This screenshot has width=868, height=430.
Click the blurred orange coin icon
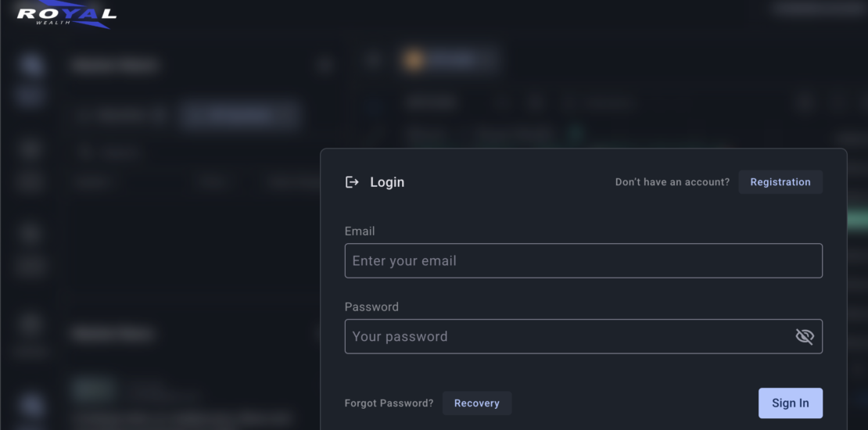pyautogui.click(x=414, y=60)
